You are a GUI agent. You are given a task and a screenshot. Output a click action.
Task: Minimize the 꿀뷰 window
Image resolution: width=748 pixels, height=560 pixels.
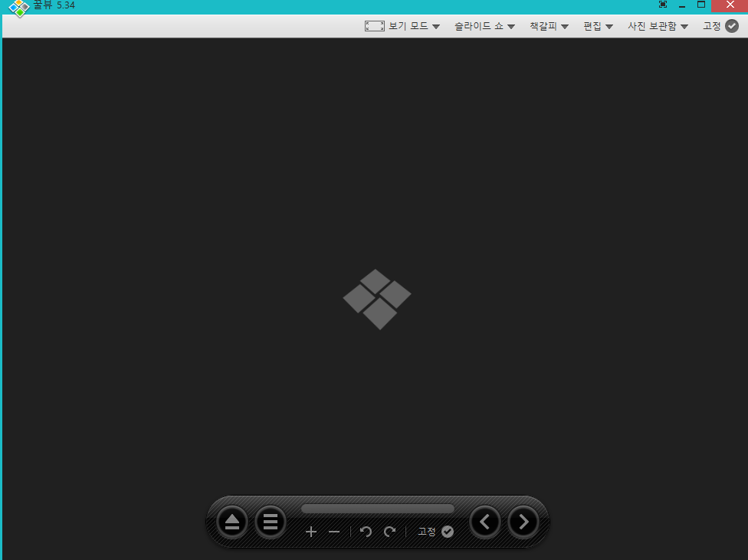tap(681, 5)
